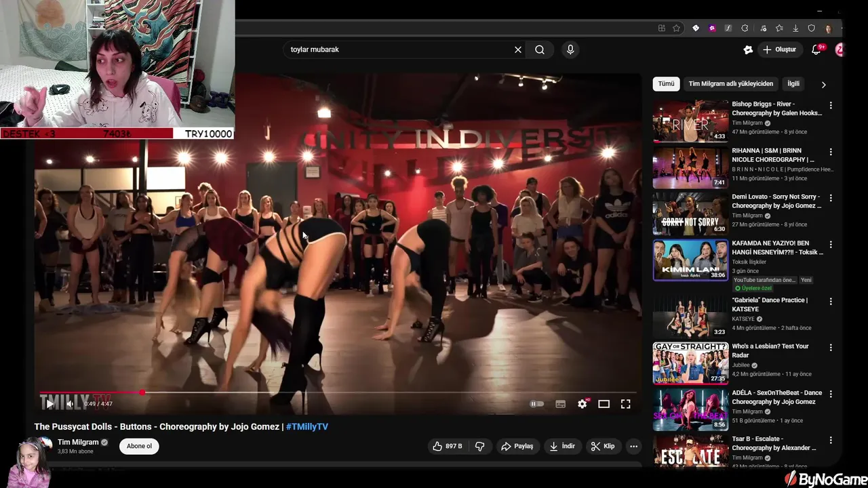868x488 pixels.
Task: Click the Abone ol subscribe button
Action: click(x=139, y=446)
